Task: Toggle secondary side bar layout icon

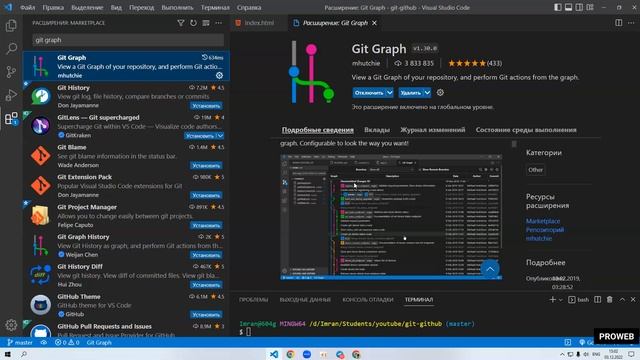Action: click(579, 7)
